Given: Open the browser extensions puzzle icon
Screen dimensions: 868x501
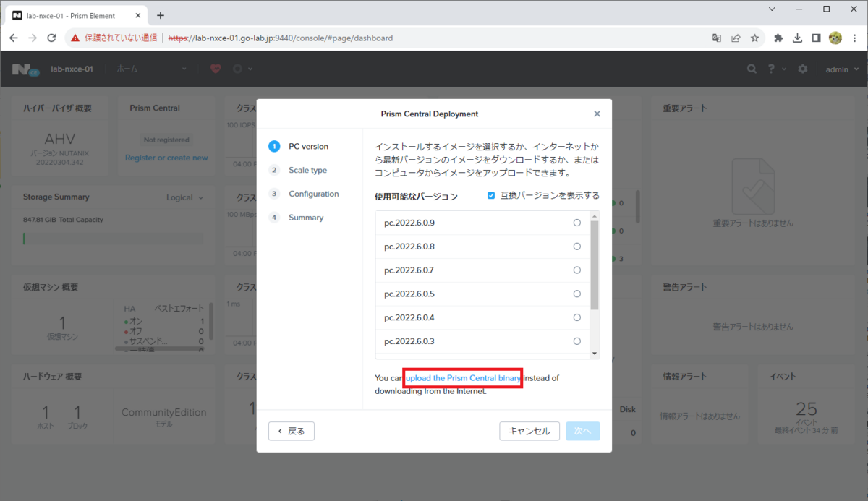Looking at the screenshot, I should [x=778, y=38].
